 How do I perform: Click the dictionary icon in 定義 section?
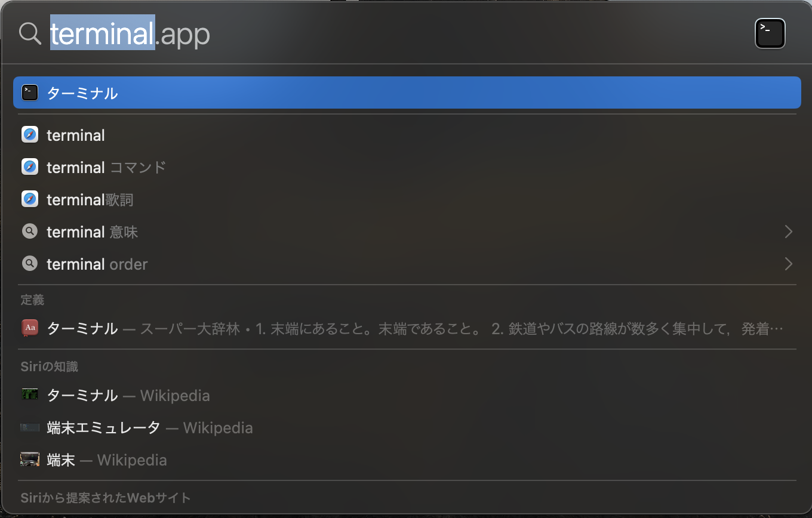30,328
